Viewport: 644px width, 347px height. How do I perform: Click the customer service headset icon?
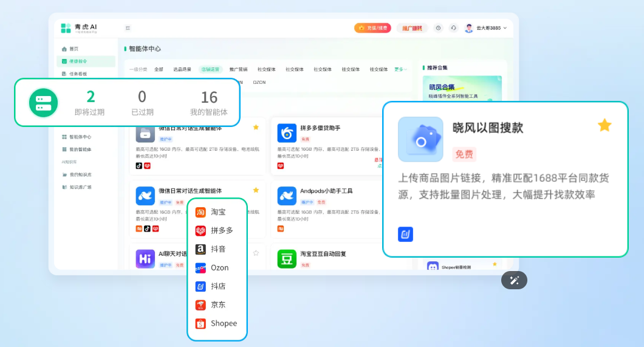453,28
